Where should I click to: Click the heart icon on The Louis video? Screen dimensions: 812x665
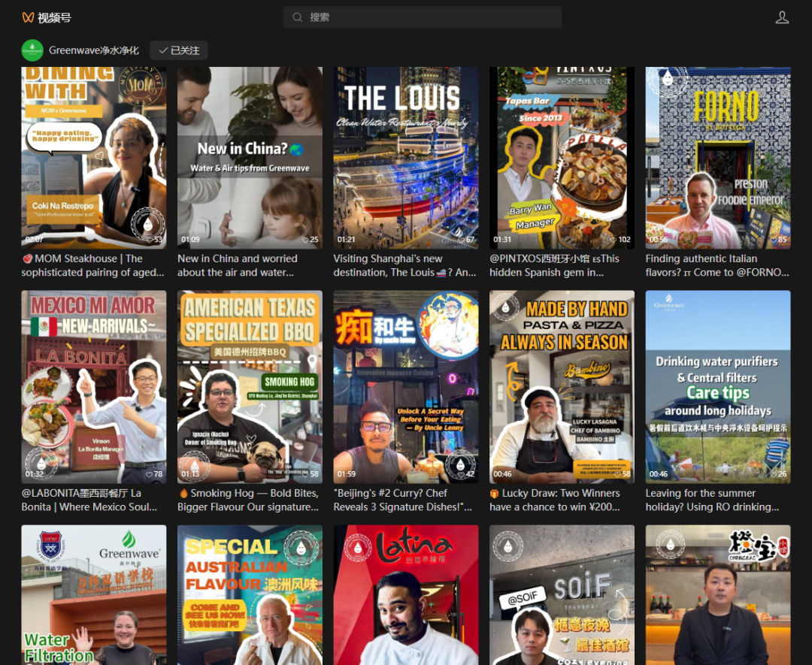[460, 240]
